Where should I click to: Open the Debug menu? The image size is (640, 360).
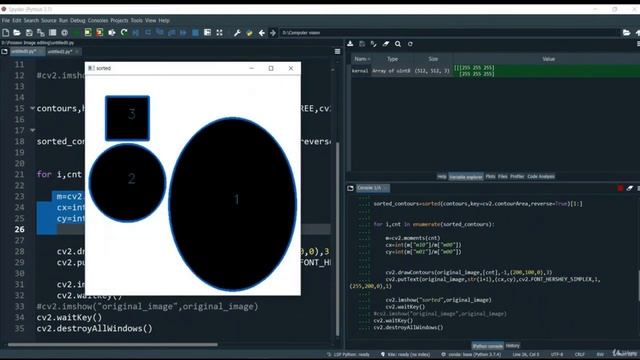[78, 20]
